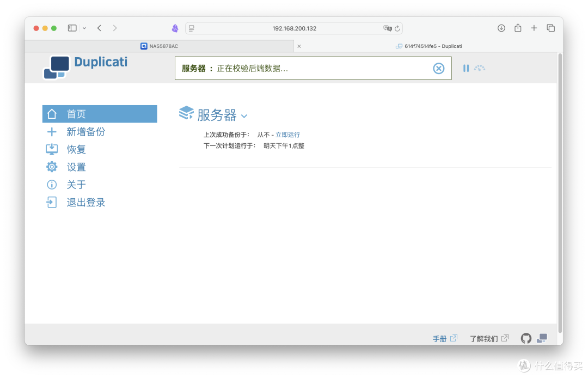Click the throttle speed gauge icon
The width and height of the screenshot is (588, 378).
(480, 68)
